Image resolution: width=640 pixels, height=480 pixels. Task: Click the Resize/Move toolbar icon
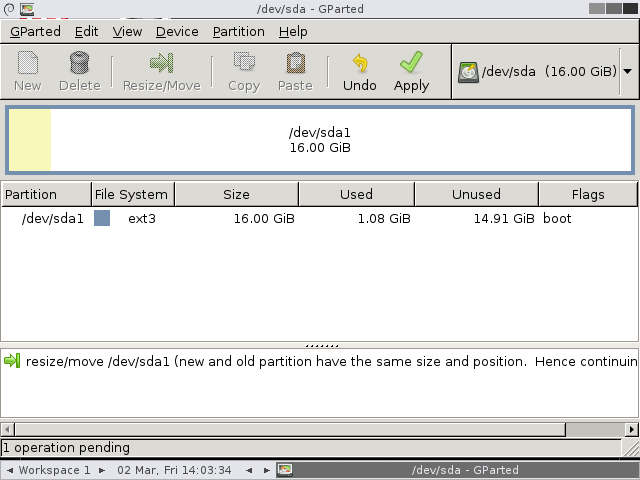[x=162, y=63]
